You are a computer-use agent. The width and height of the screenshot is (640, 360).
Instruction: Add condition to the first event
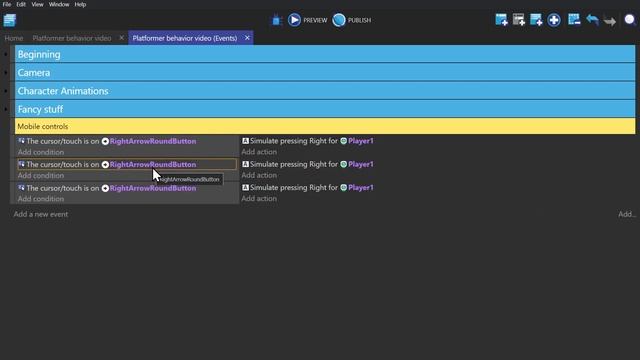[41, 152]
